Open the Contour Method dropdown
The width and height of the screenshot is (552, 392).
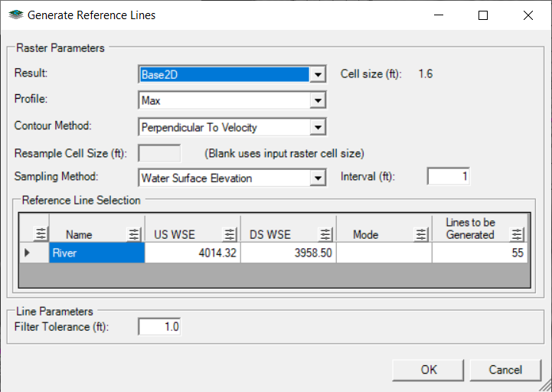coord(318,127)
